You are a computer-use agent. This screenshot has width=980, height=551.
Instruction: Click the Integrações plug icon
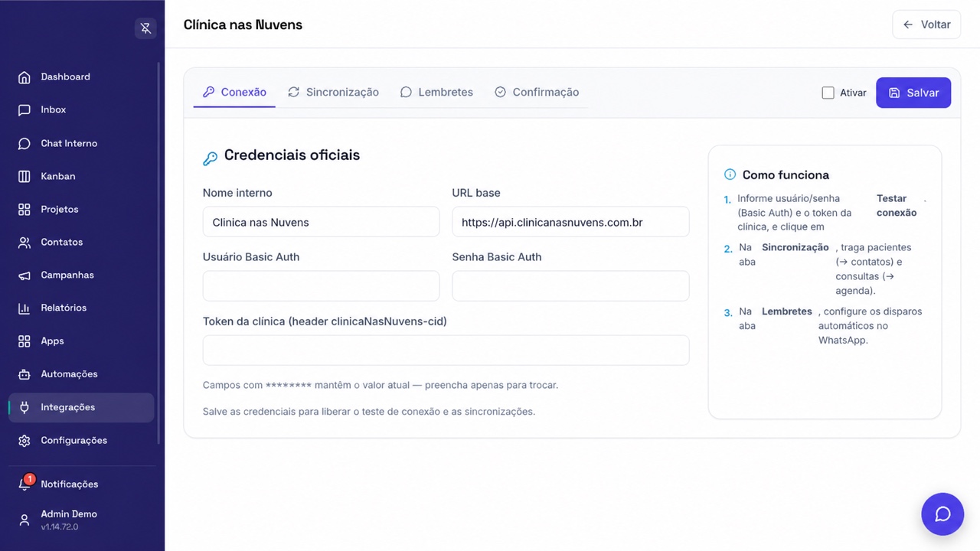24,408
